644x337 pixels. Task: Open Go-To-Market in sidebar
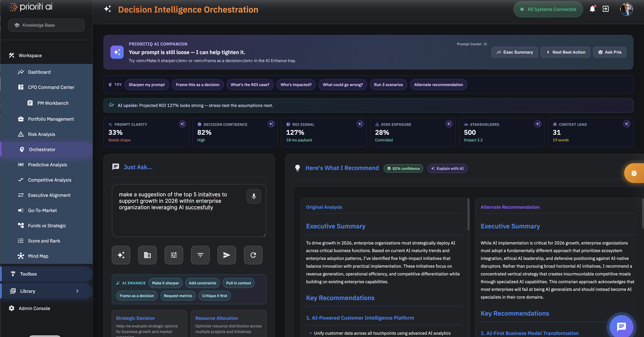click(x=46, y=210)
